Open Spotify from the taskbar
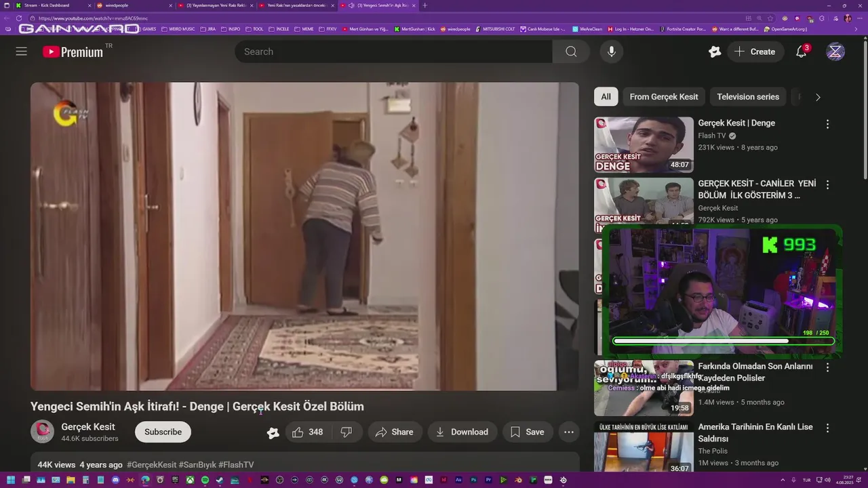The height and width of the screenshot is (488, 868). [x=205, y=481]
